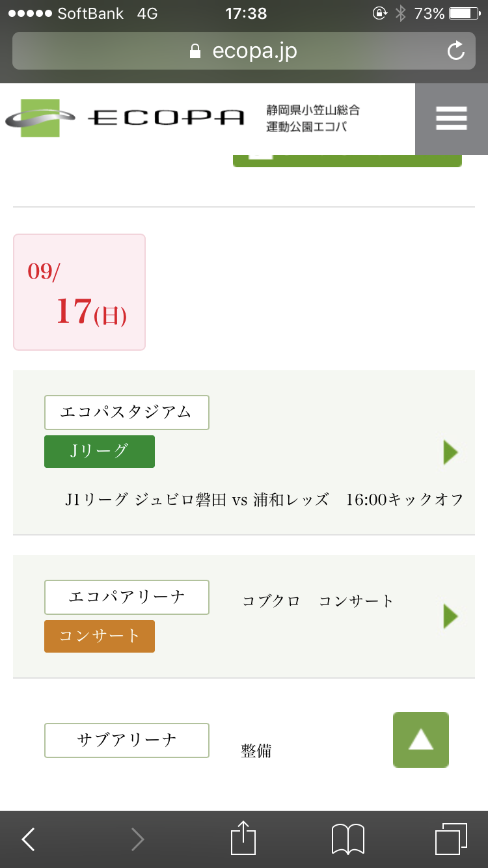Expand the Jリーグ event details arrow
The width and height of the screenshot is (488, 868).
[x=450, y=452]
